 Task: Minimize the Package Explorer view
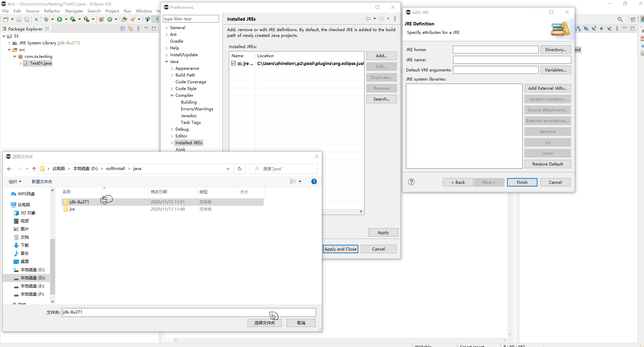[x=146, y=28]
